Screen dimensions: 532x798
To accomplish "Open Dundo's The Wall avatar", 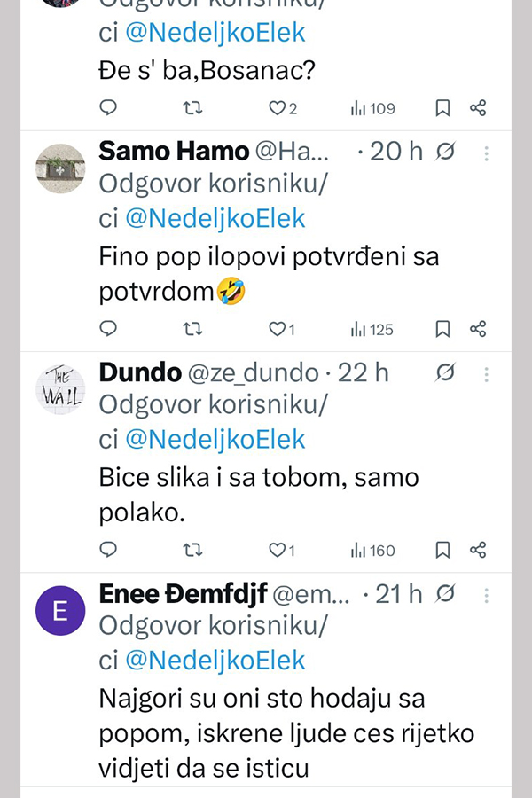I will (x=60, y=388).
